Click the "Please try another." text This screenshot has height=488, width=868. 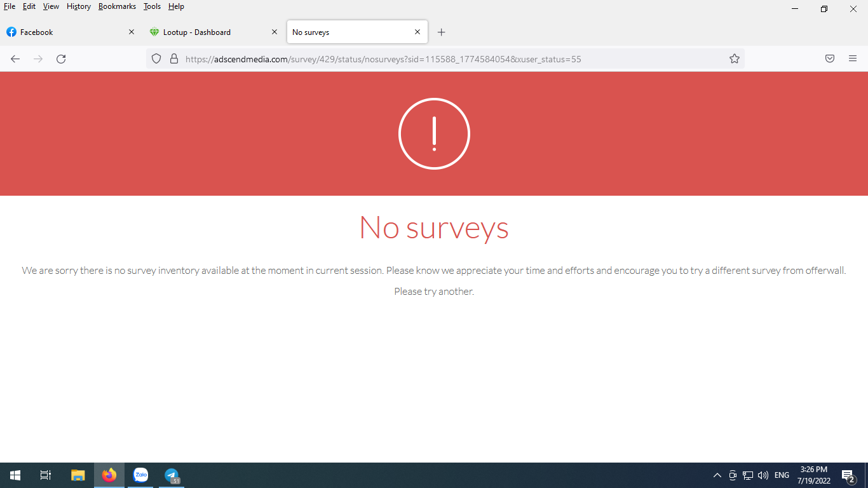434,291
